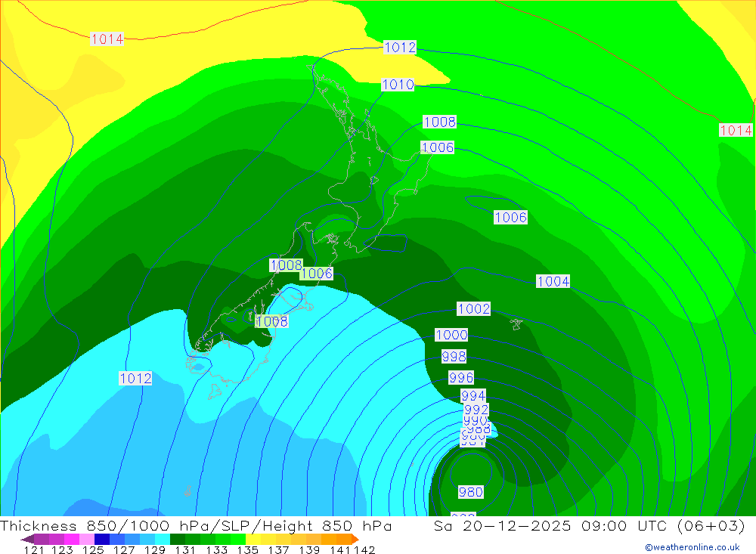Click the 992 isobar label
Image resolution: width=756 pixels, height=554 pixels.
[x=476, y=410]
